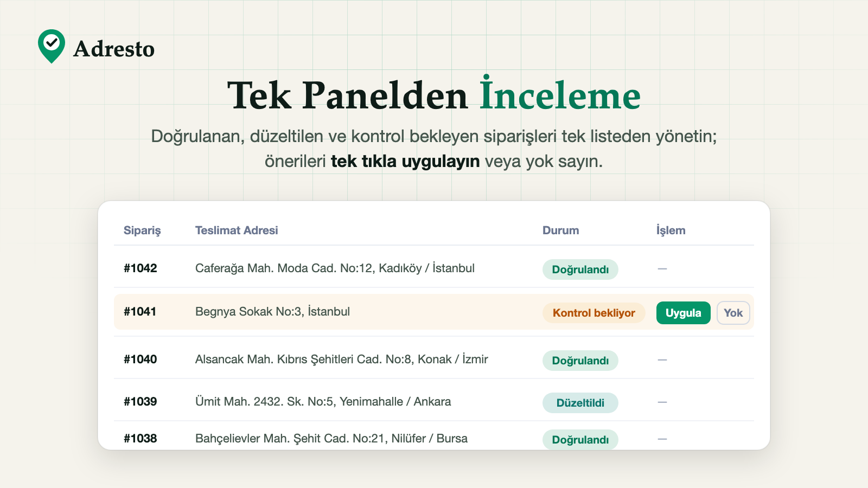Select the Alsancak Mah. İzmir address text
Image resolution: width=868 pixels, height=488 pixels.
click(x=342, y=359)
